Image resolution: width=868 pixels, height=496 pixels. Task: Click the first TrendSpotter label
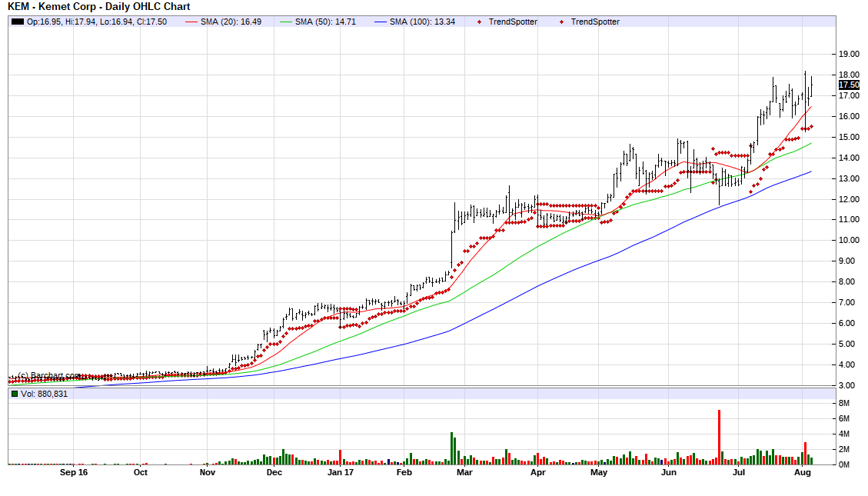click(513, 22)
